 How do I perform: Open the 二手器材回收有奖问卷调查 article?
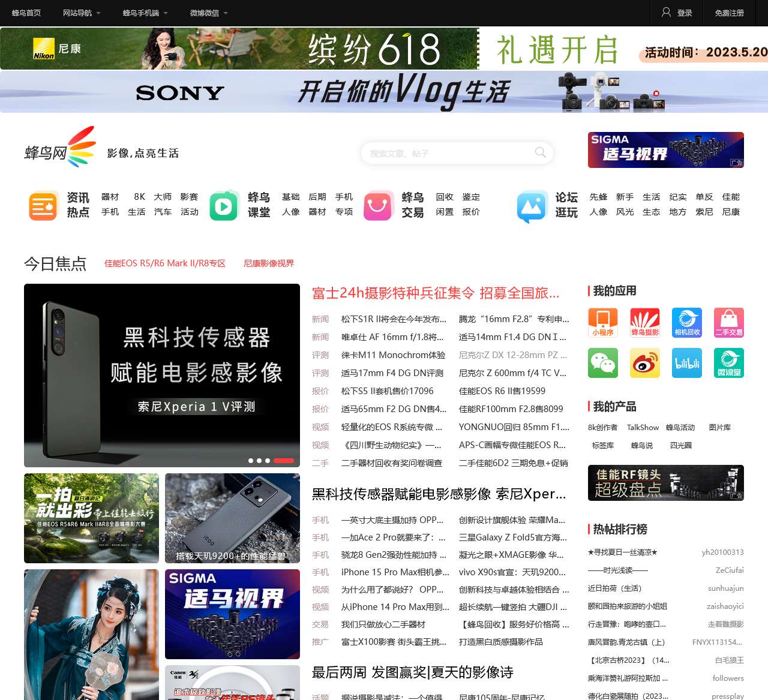391,463
